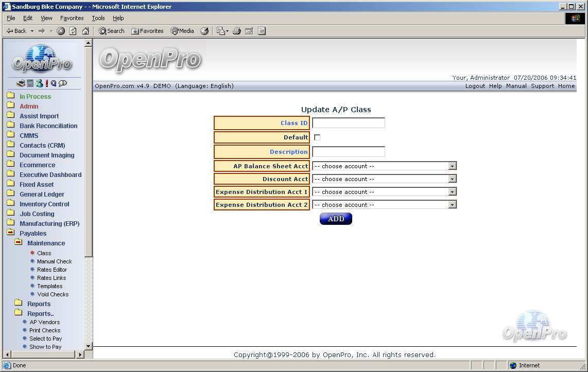Stop page loading with the Stop icon

[x=61, y=31]
